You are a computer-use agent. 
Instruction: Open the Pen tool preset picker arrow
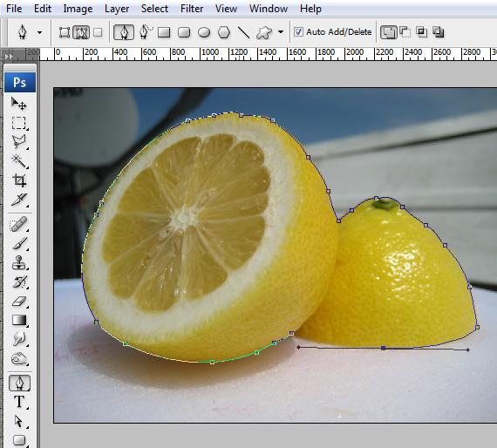tap(39, 32)
